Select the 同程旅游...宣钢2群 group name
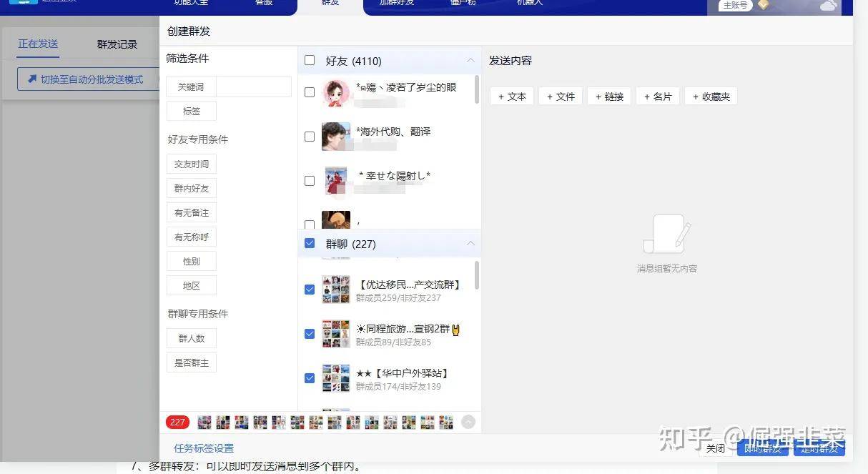The image size is (868, 474). [x=408, y=329]
